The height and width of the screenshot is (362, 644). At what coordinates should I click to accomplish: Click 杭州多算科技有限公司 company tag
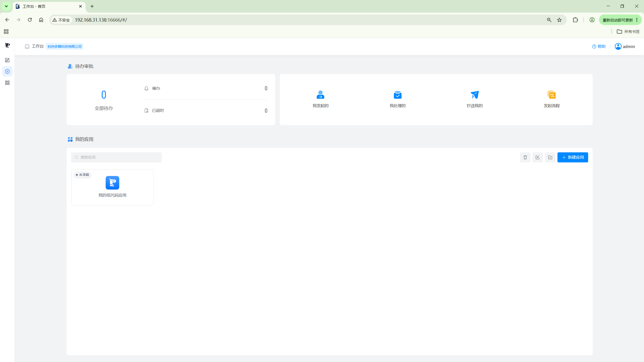65,47
